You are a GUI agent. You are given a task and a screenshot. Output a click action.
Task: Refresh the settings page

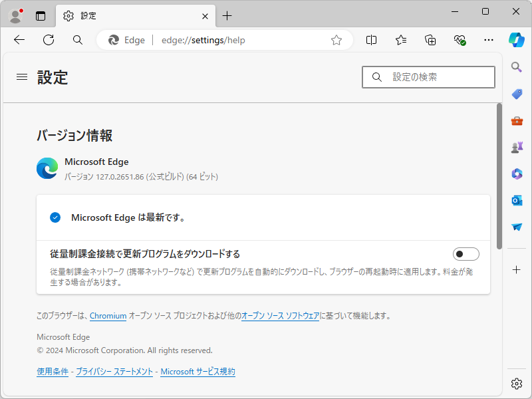(x=48, y=40)
